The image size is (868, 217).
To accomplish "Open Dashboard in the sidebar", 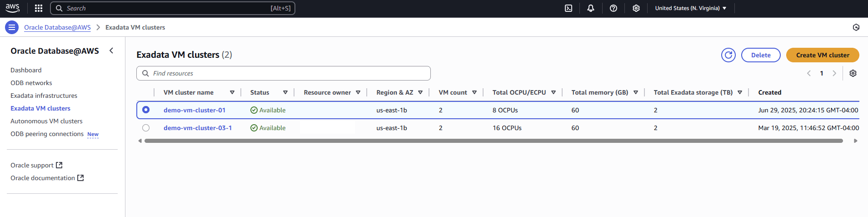I will [26, 70].
